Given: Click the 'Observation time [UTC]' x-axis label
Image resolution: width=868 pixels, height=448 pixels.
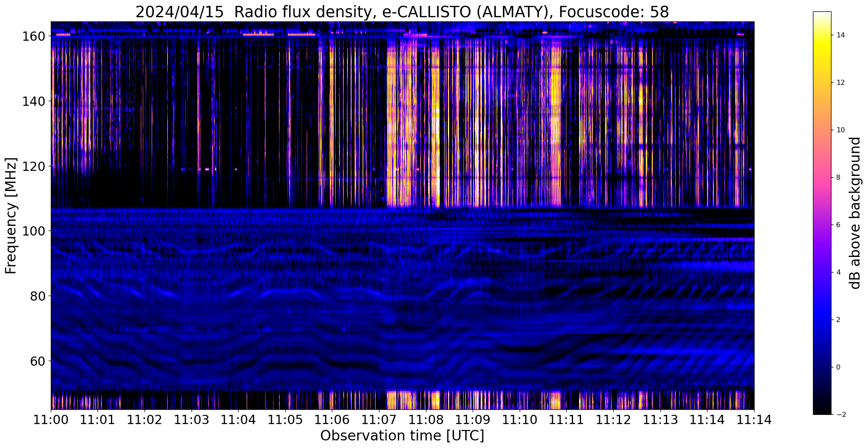Looking at the screenshot, I should 402,436.
